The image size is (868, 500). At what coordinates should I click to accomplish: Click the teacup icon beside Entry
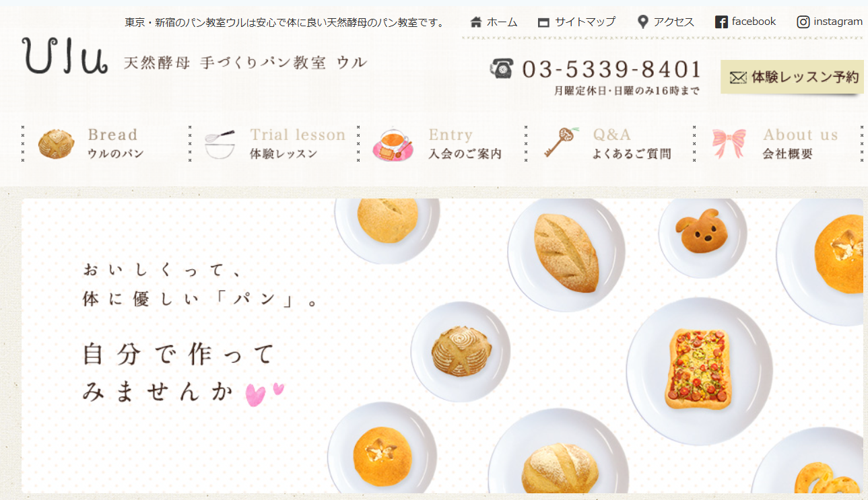(393, 144)
